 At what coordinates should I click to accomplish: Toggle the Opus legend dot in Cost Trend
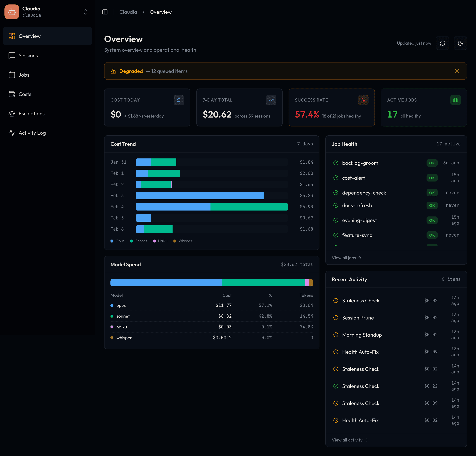tap(112, 241)
